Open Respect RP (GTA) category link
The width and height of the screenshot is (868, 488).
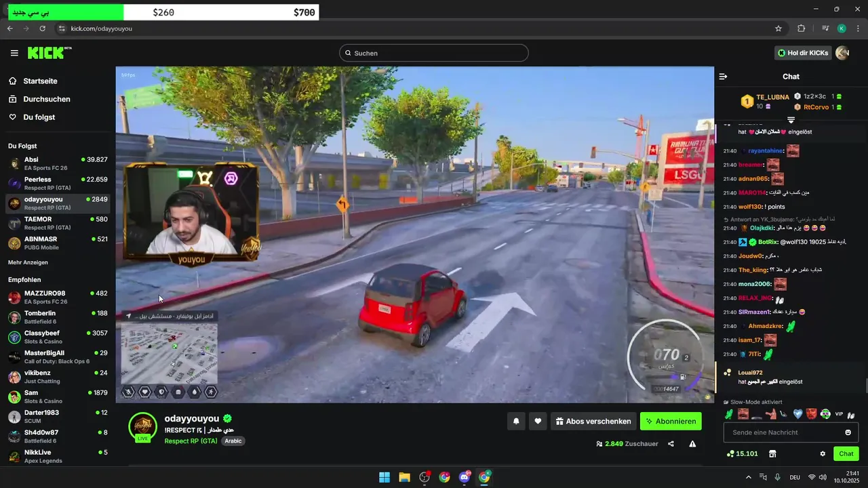coord(191,441)
